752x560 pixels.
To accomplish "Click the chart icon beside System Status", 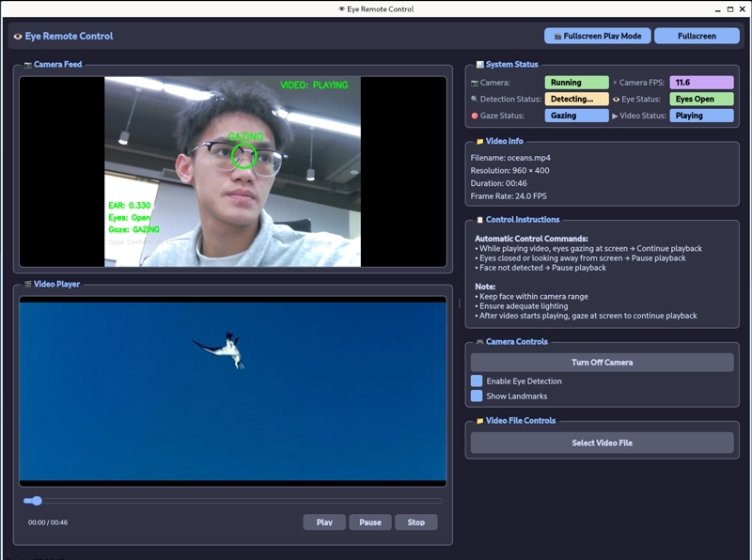I will [479, 65].
